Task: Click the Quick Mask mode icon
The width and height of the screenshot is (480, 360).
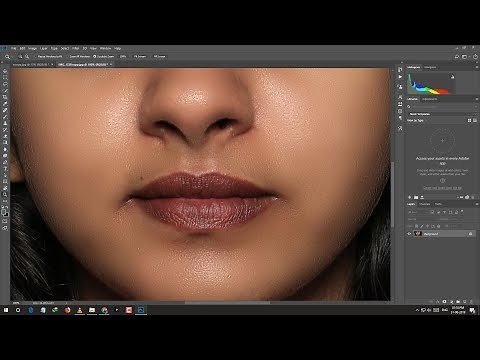Action: (5, 221)
